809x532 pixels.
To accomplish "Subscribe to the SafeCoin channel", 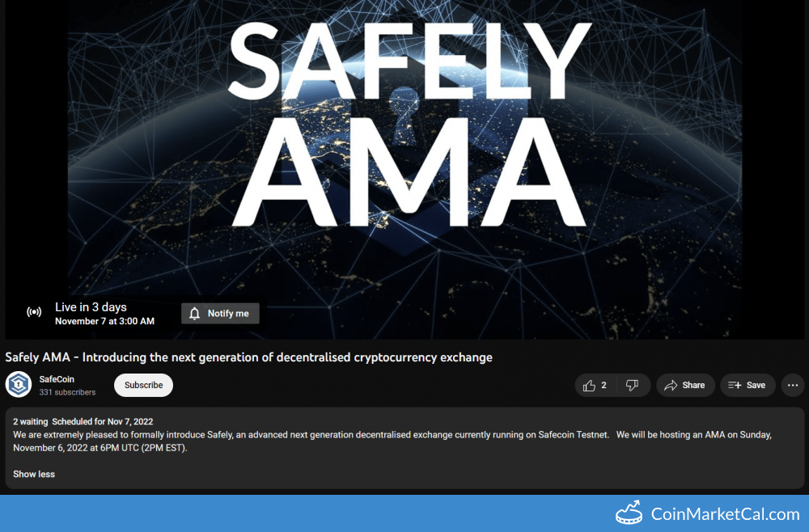I will point(143,385).
